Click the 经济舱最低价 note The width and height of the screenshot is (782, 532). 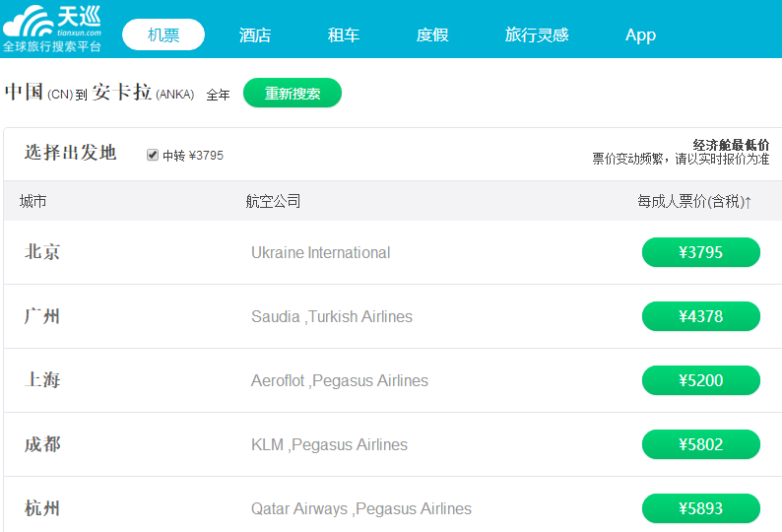pyautogui.click(x=731, y=145)
